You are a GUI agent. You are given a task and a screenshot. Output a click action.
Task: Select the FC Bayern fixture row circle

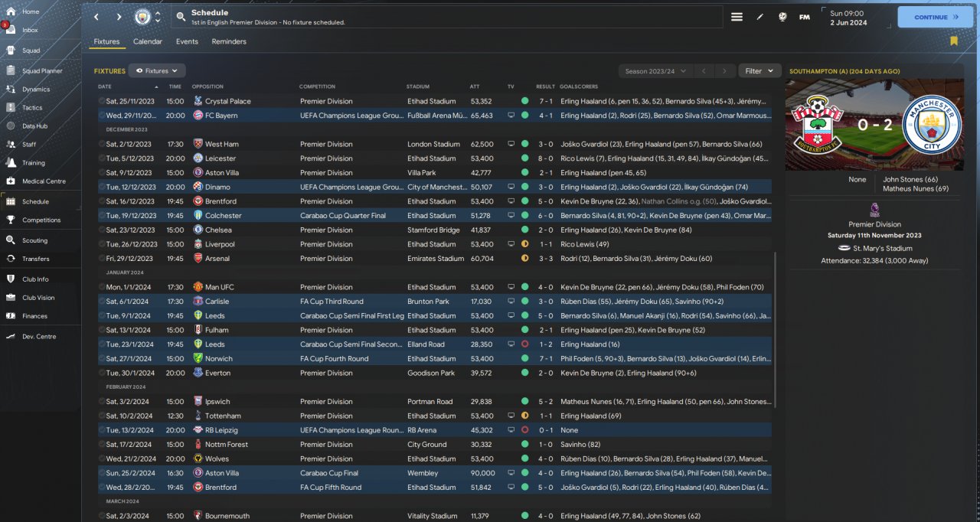[x=102, y=116]
